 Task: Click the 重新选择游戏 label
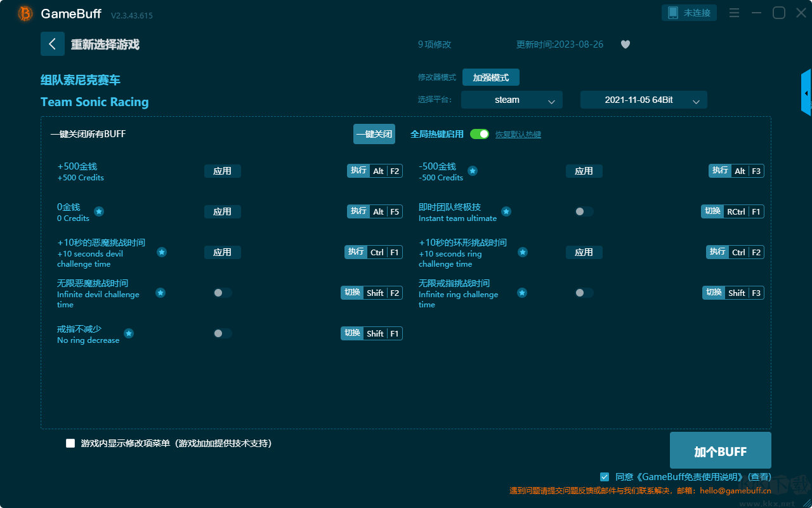[x=105, y=44]
